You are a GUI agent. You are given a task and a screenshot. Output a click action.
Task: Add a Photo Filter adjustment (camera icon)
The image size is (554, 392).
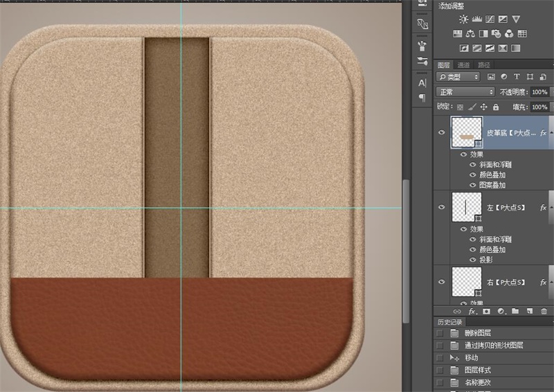click(x=496, y=33)
